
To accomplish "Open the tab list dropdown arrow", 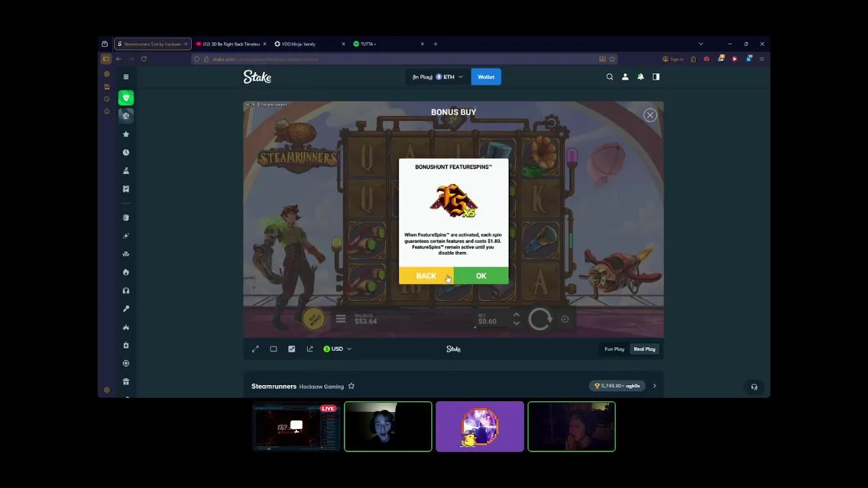I will point(701,44).
